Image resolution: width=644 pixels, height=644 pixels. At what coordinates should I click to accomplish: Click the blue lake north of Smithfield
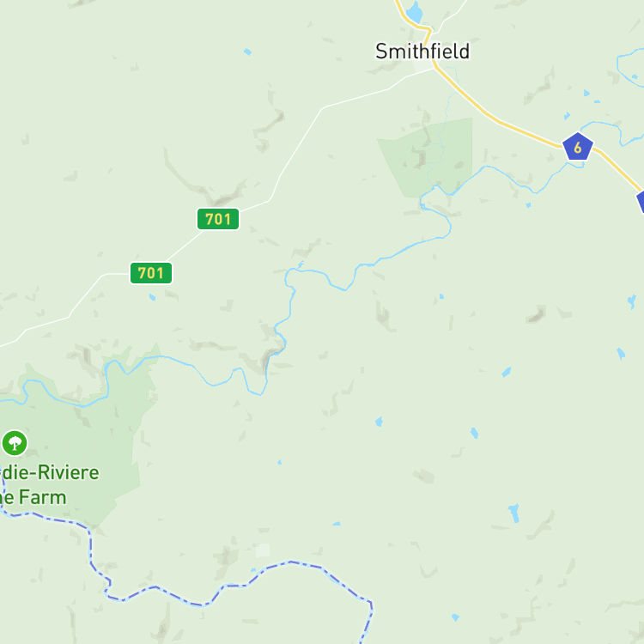click(x=415, y=12)
